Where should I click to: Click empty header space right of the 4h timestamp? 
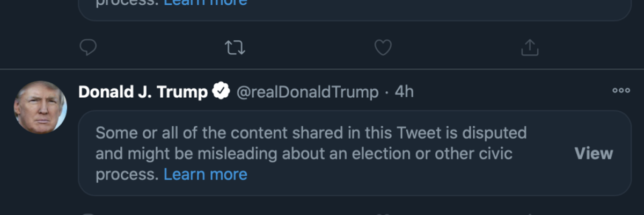[x=510, y=92]
